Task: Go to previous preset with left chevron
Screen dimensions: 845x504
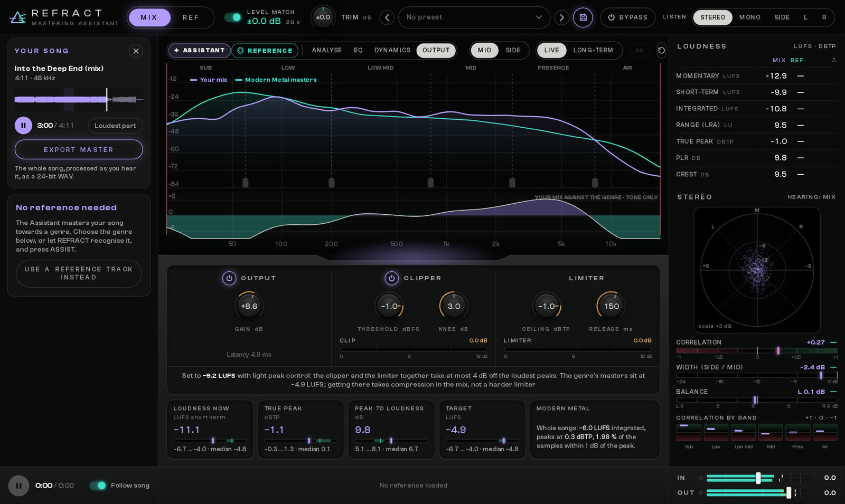Action: click(387, 17)
